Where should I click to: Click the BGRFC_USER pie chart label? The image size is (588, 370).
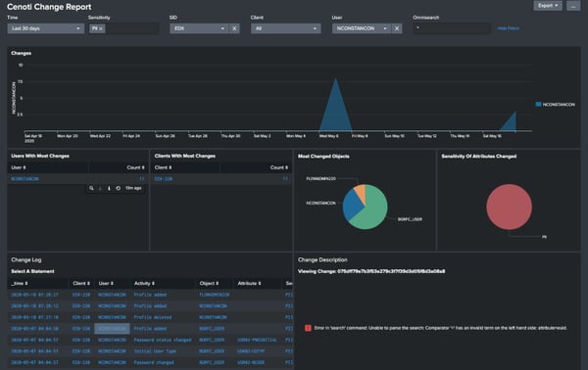[x=410, y=219]
